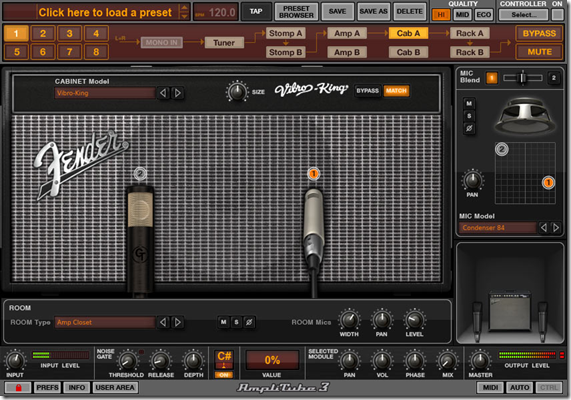571x400 pixels.
Task: Click the global BYPASS button
Action: (x=539, y=34)
